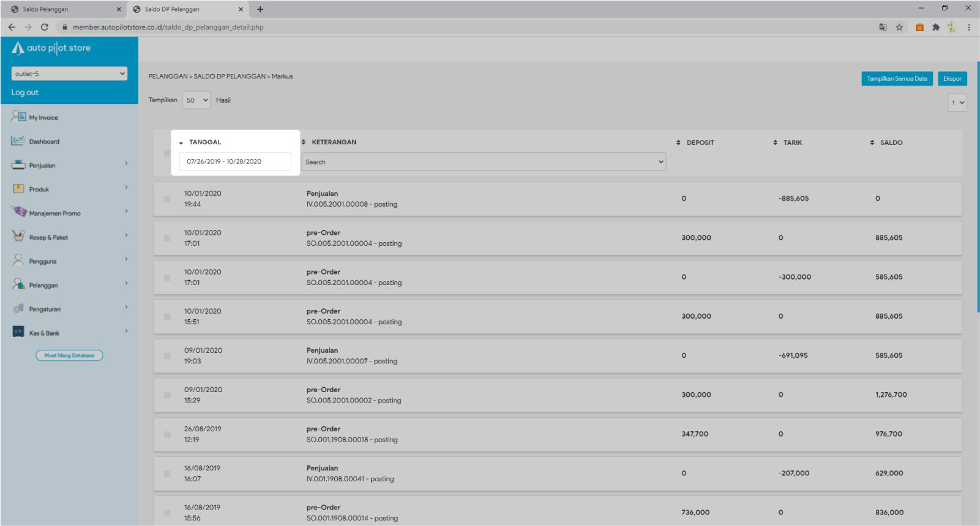This screenshot has height=526, width=980.
Task: Bookmark this page with the star icon
Action: 899,27
